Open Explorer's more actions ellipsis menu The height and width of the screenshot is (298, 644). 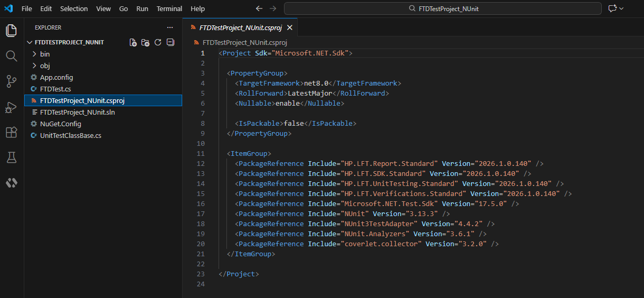[169, 27]
